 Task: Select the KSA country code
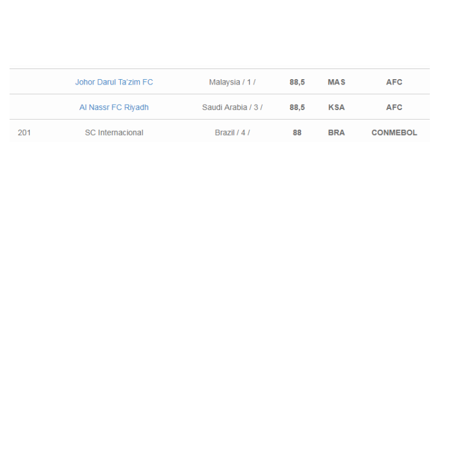point(336,108)
